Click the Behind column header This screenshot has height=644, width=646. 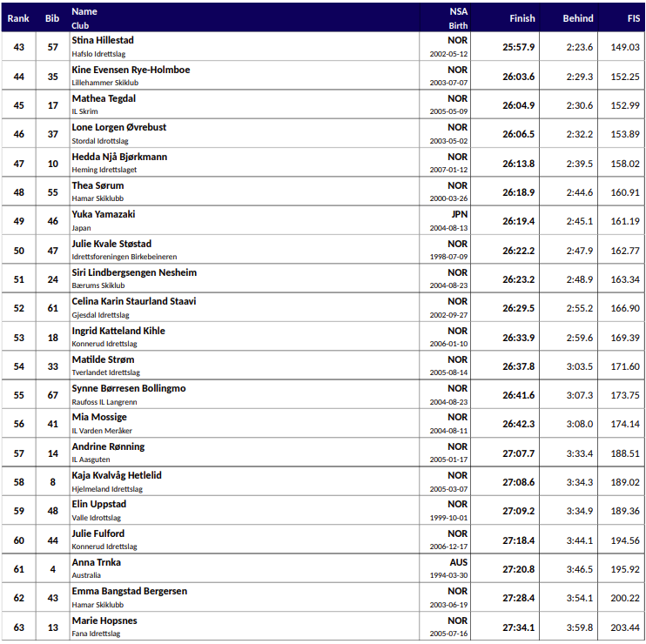(x=577, y=18)
